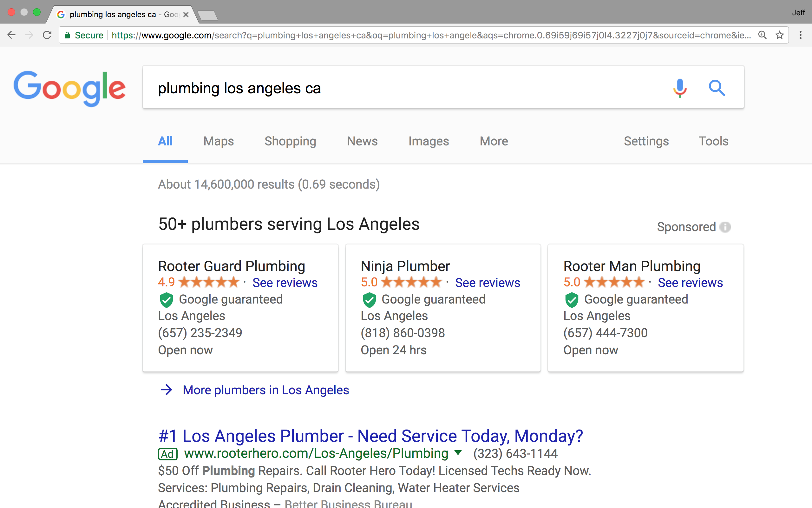Select the All results tab

pos(165,141)
